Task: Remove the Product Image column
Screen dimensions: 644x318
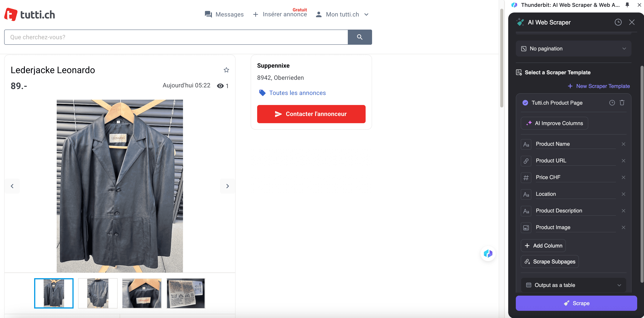Action: [x=623, y=227]
